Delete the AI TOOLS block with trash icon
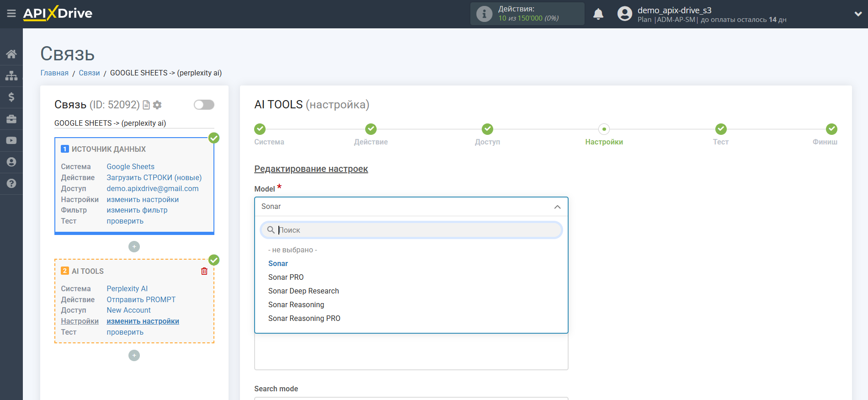Image resolution: width=868 pixels, height=400 pixels. [204, 271]
